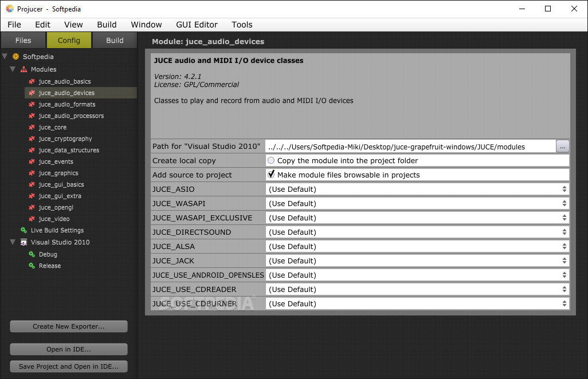Viewport: 588px width, 379px height.
Task: Click the Open in IDE button
Action: coord(69,349)
